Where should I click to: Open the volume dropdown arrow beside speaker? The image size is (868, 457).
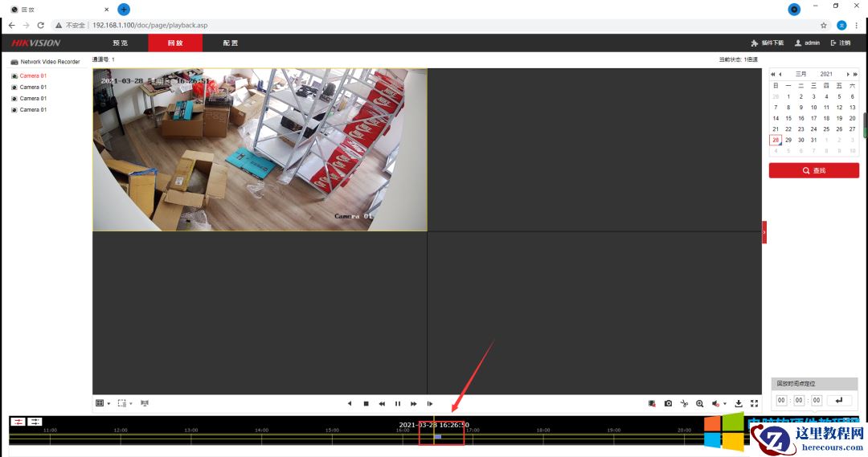tap(725, 403)
